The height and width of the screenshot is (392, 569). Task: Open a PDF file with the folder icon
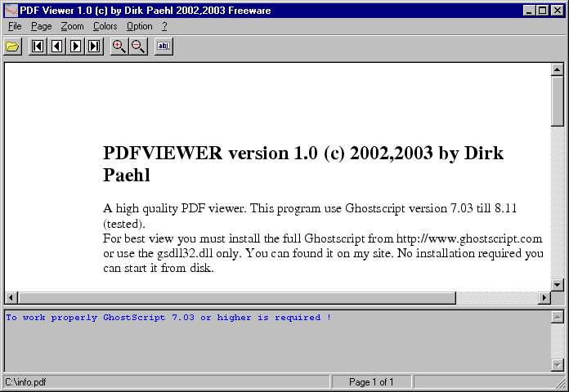pyautogui.click(x=13, y=47)
